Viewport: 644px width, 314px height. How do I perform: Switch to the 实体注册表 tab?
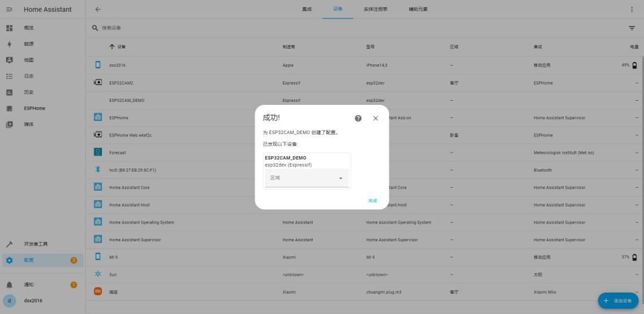pos(376,10)
